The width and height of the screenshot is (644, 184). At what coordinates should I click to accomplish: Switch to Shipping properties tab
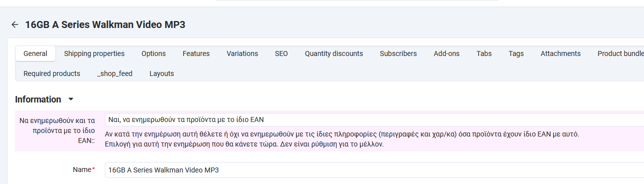coord(94,53)
